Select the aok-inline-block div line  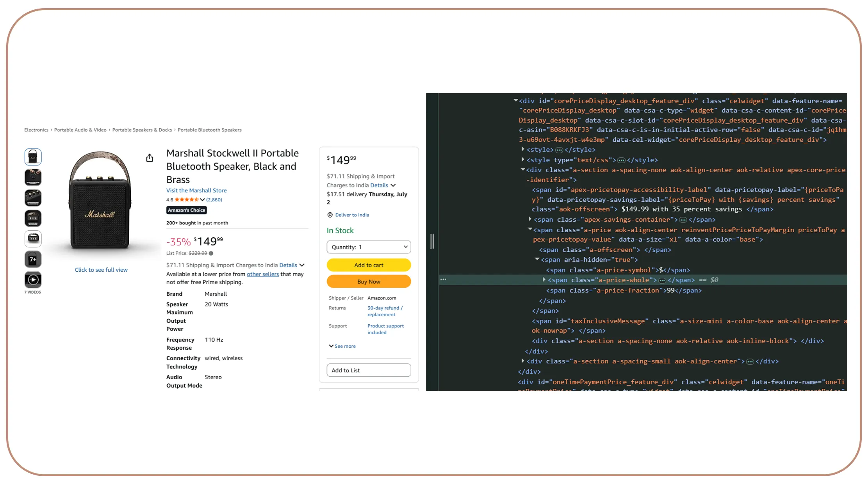pos(678,341)
